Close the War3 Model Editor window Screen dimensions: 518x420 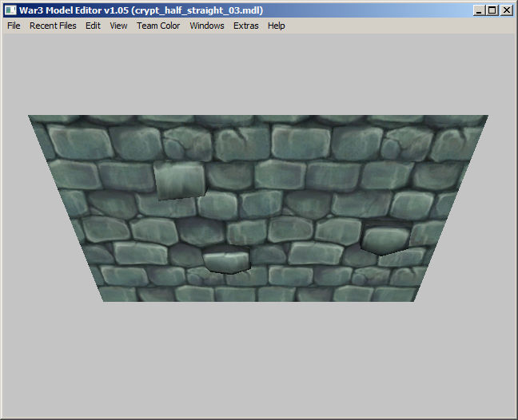(x=507, y=10)
